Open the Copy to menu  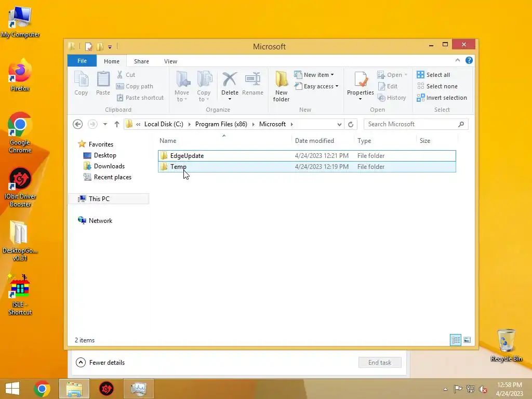pos(204,86)
